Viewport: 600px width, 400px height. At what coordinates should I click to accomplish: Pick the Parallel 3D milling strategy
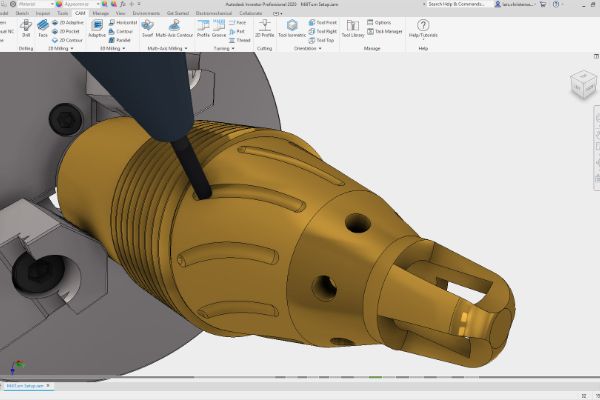pyautogui.click(x=120, y=40)
